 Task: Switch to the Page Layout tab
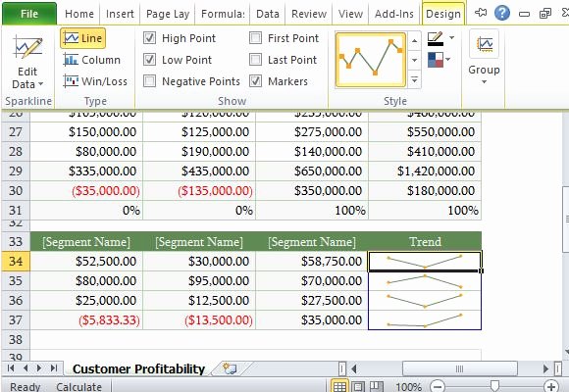pos(168,14)
